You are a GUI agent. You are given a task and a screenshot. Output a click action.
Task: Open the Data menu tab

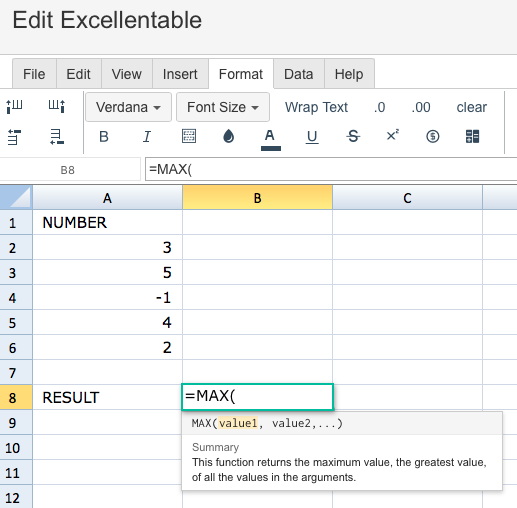pos(299,74)
